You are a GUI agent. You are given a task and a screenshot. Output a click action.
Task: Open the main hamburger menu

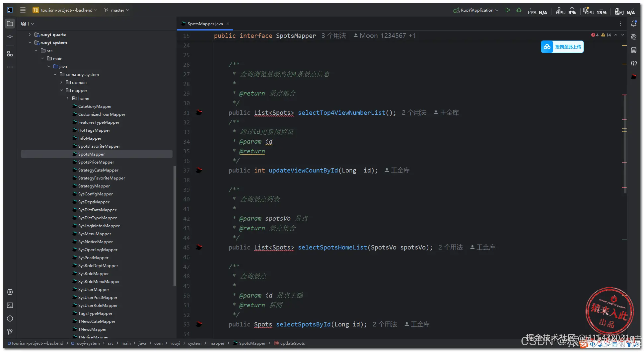click(23, 10)
